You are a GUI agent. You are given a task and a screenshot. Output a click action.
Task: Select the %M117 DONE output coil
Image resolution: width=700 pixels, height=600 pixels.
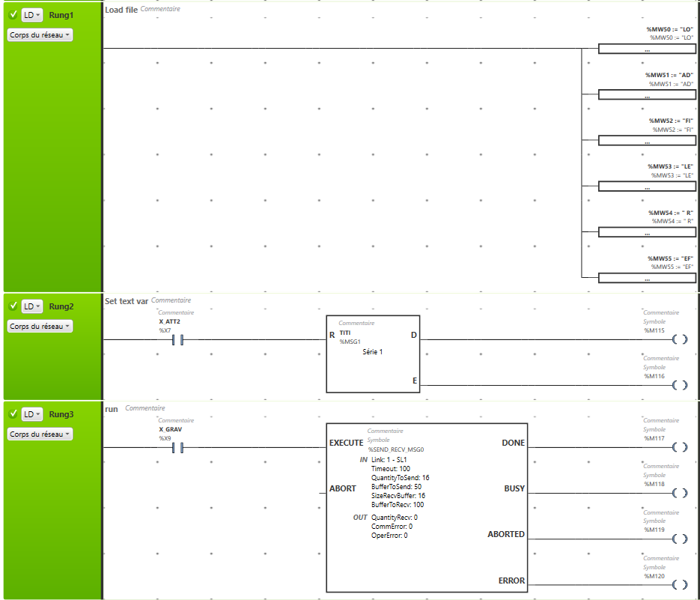tap(679, 448)
